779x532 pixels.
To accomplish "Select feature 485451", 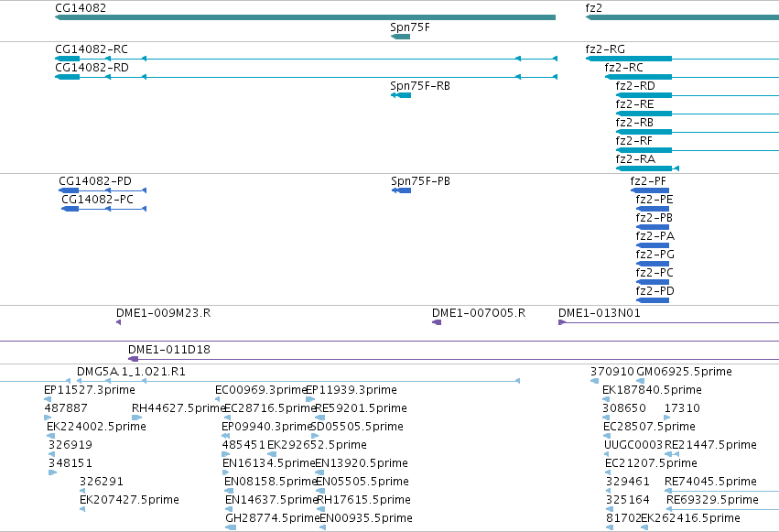I will pos(226,454).
